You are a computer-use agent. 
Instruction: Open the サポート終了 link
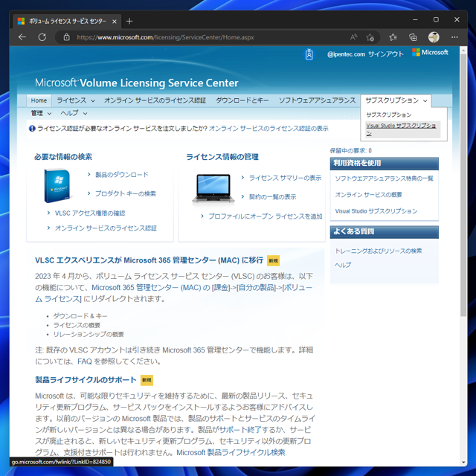coord(240,430)
